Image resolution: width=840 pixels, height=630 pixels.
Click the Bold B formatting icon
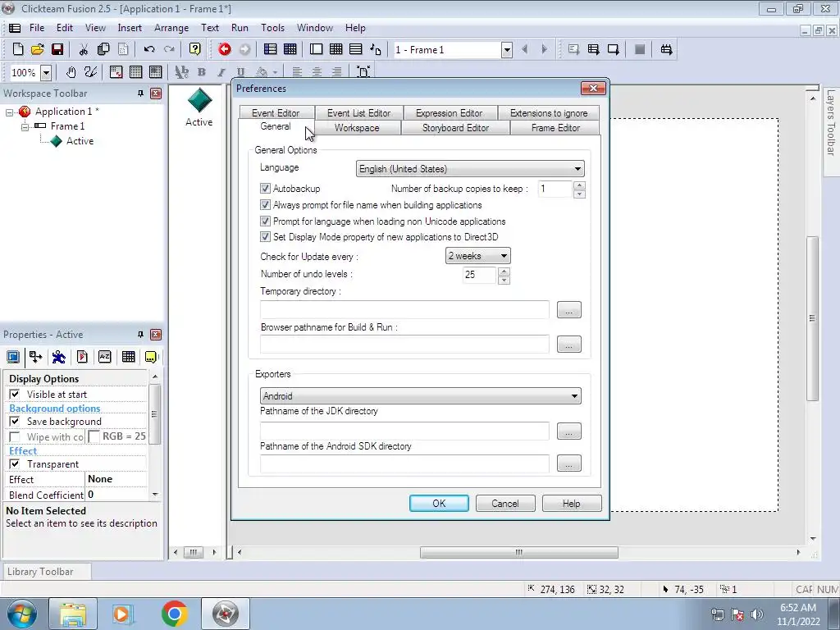[202, 72]
